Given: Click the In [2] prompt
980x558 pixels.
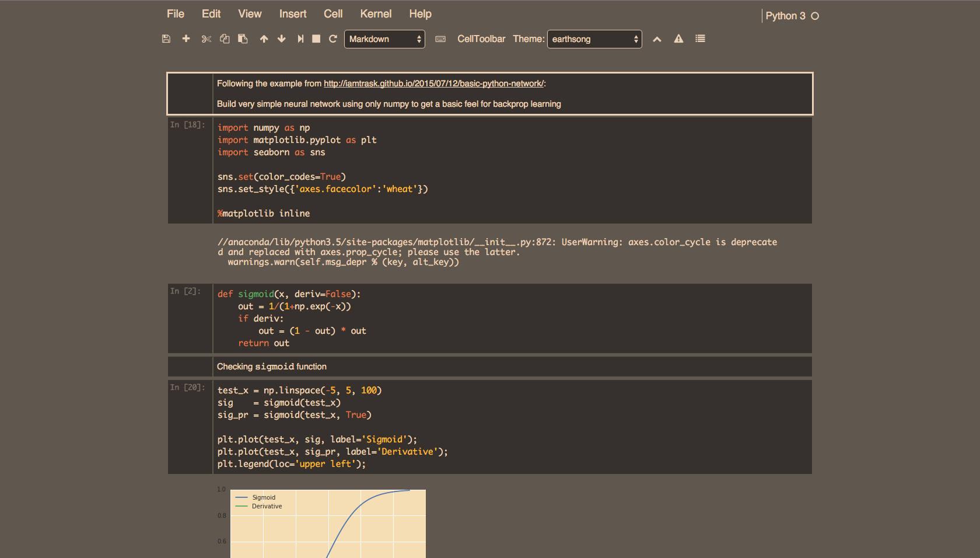Looking at the screenshot, I should [185, 291].
